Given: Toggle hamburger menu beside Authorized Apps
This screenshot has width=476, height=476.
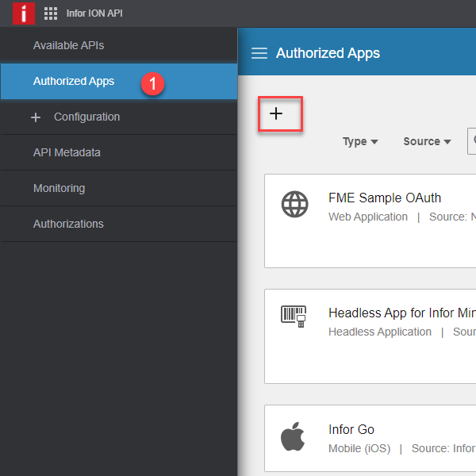Looking at the screenshot, I should tap(259, 53).
